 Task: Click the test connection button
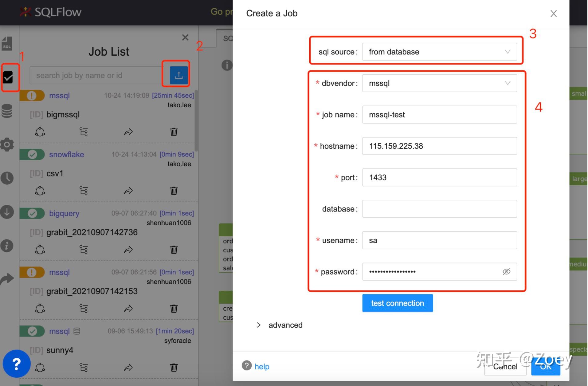tap(398, 303)
